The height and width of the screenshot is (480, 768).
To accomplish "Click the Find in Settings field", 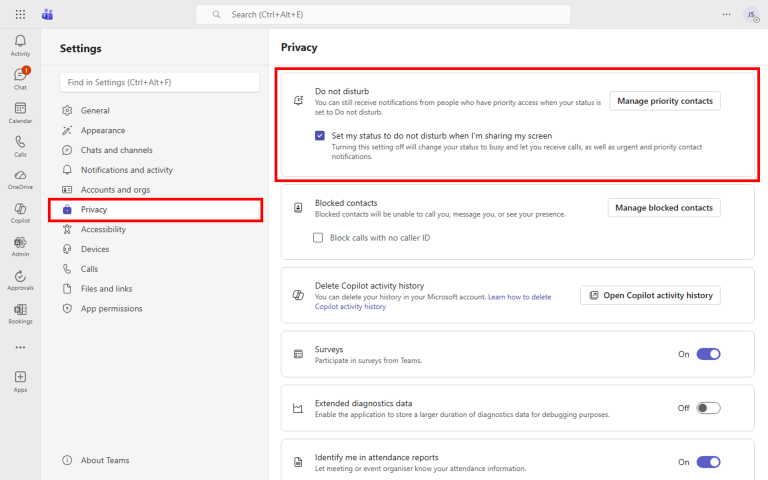I will pos(156,82).
